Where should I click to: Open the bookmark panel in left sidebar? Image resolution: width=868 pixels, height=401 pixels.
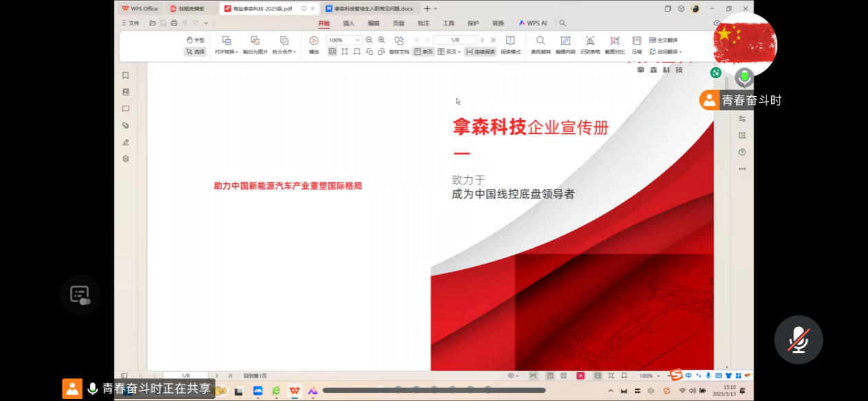tap(126, 76)
